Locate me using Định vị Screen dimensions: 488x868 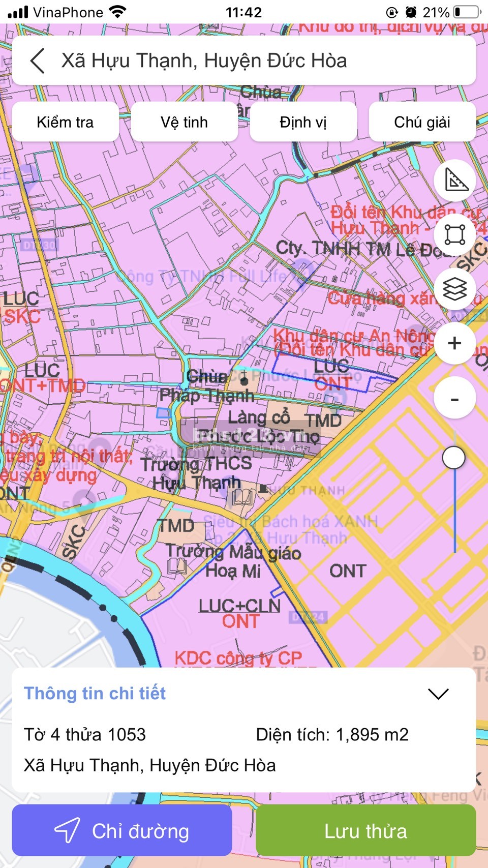point(303,122)
